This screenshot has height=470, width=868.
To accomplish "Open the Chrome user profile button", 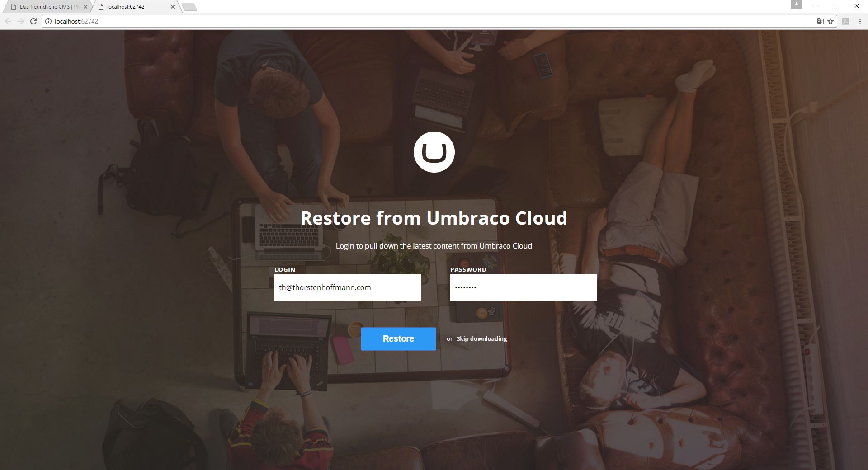I will (x=797, y=5).
